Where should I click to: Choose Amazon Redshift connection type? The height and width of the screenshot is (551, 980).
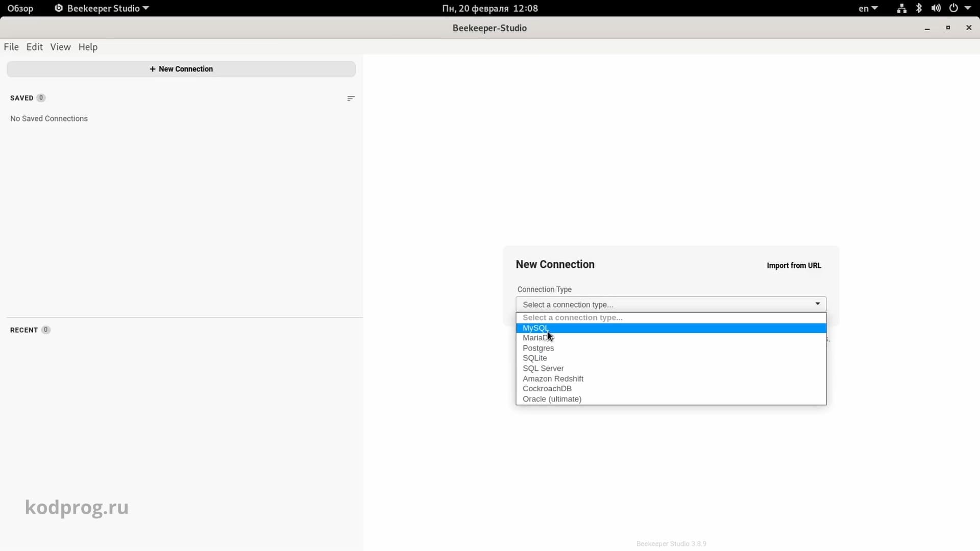point(671,379)
